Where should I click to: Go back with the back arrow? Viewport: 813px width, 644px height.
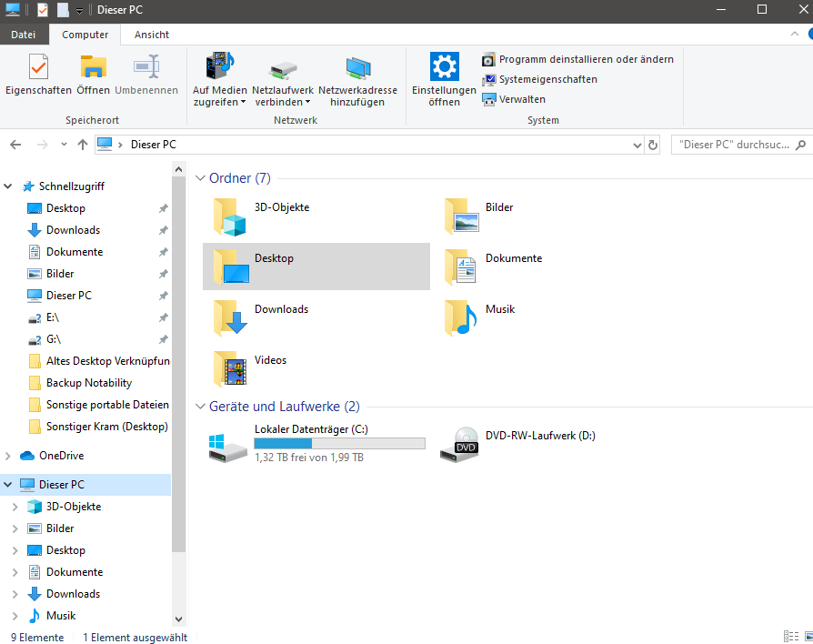(x=15, y=145)
